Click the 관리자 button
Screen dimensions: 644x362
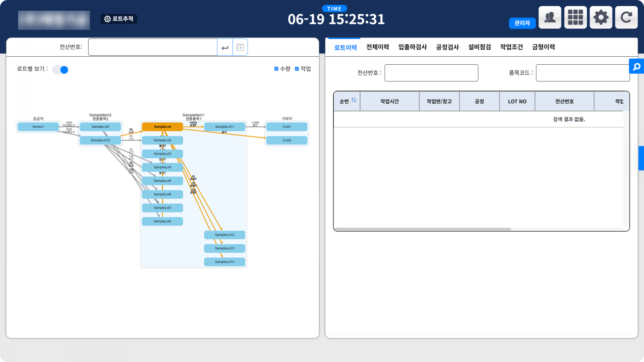[x=522, y=23]
